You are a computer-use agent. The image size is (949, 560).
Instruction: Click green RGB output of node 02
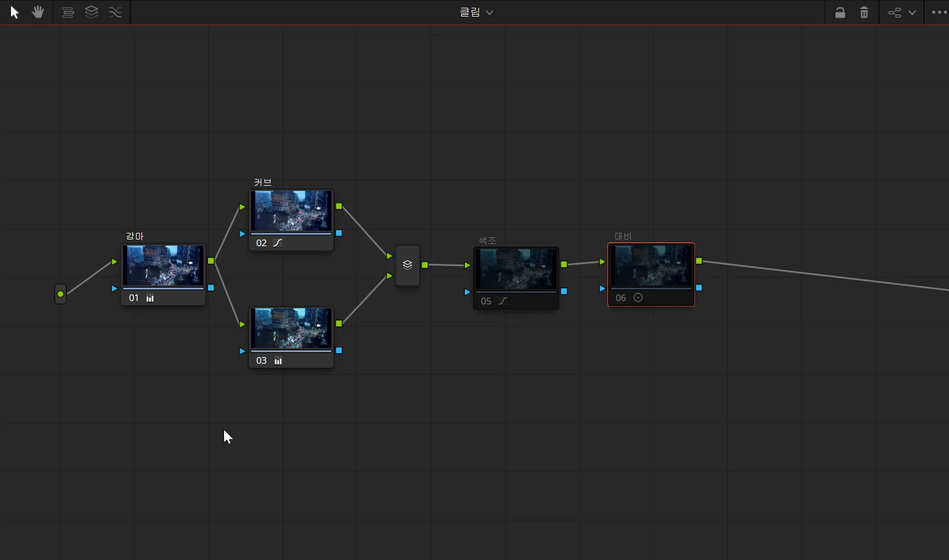point(339,206)
